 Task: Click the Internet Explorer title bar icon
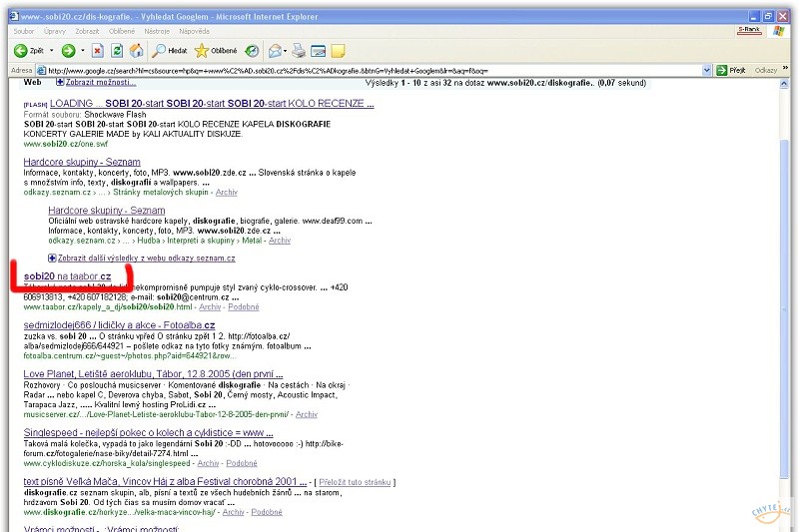point(14,16)
